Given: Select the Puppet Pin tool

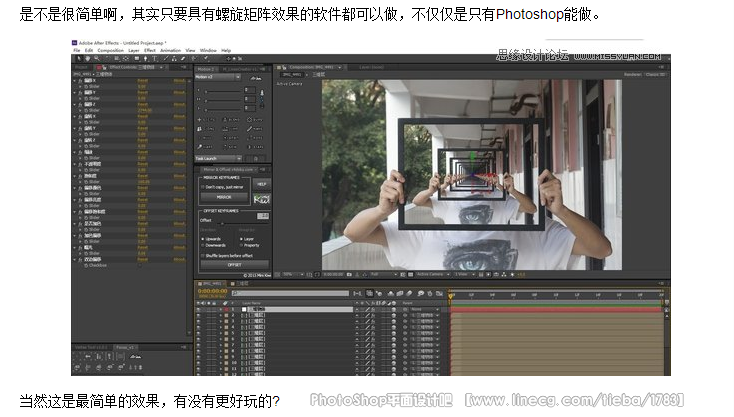Looking at the screenshot, I should click(x=206, y=59).
